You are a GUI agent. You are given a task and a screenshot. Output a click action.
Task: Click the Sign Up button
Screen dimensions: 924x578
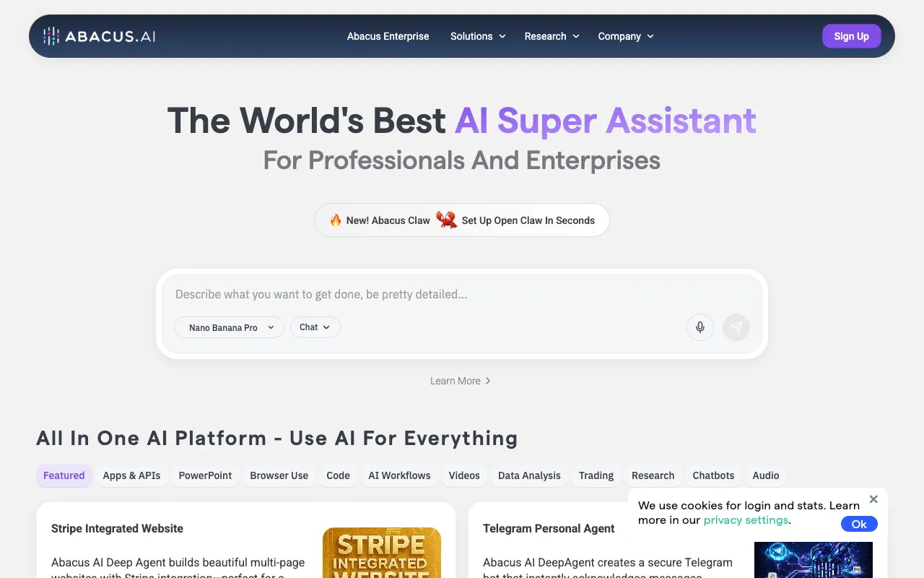(x=851, y=36)
